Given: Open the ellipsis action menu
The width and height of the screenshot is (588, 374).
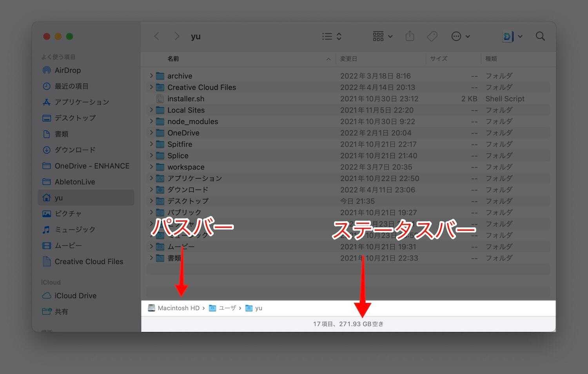Looking at the screenshot, I should tap(461, 36).
